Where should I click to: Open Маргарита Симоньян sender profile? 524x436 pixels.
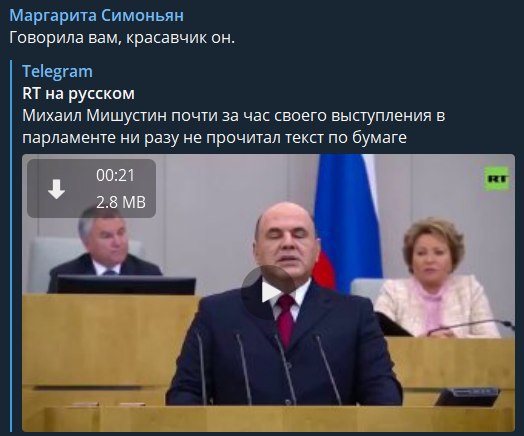97,15
